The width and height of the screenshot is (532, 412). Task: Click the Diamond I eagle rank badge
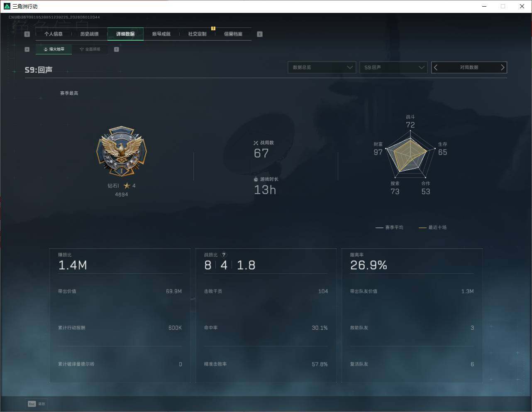(122, 152)
